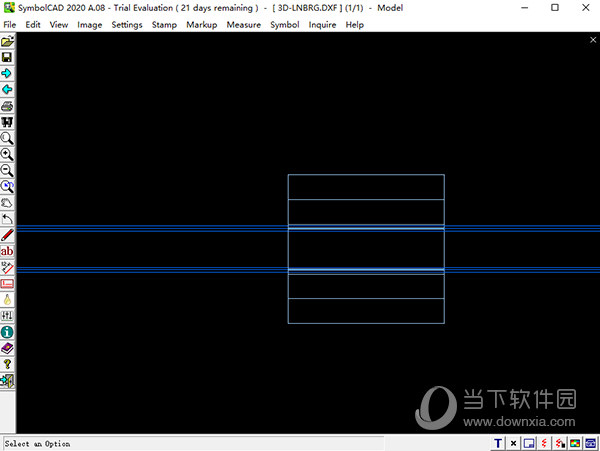Open the Symbol menu
Screen dimensions: 600x451
point(285,24)
